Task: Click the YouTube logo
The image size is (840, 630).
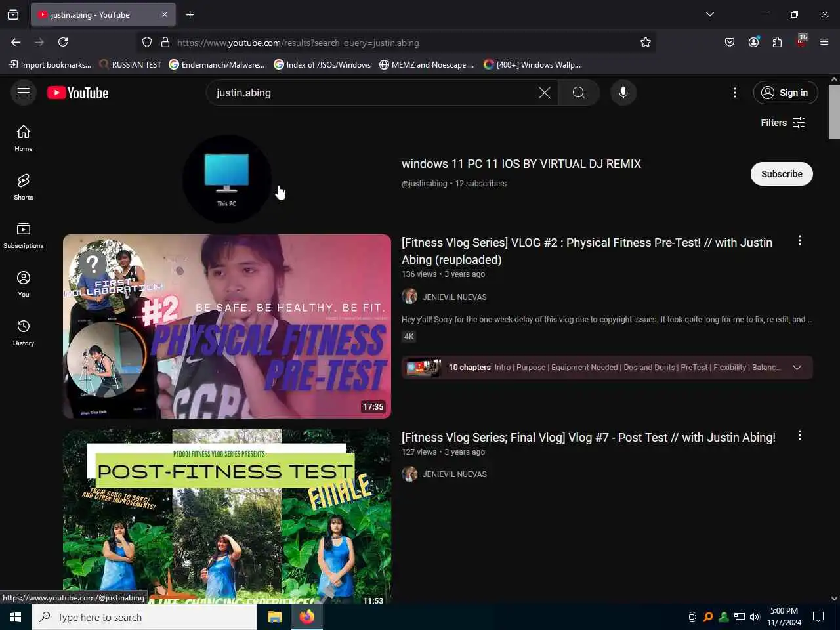Action: pyautogui.click(x=78, y=93)
